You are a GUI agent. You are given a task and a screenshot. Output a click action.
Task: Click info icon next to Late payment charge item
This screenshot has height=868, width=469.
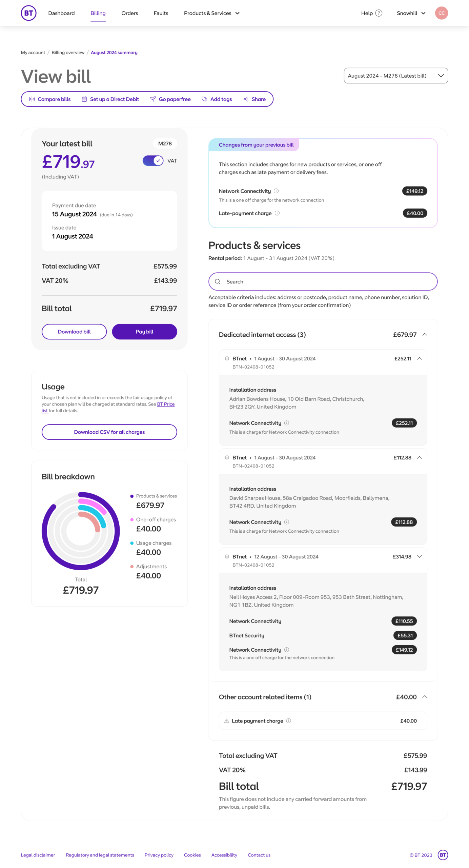[288, 721]
